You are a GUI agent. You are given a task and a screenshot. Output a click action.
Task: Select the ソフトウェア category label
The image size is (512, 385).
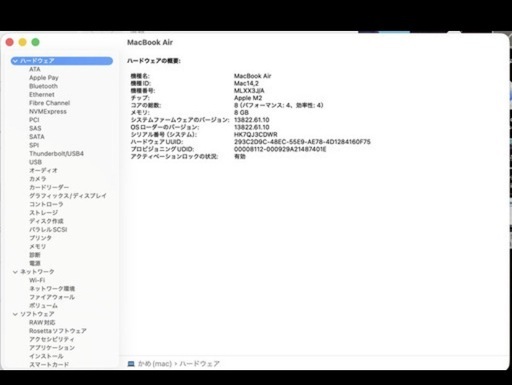(x=37, y=314)
